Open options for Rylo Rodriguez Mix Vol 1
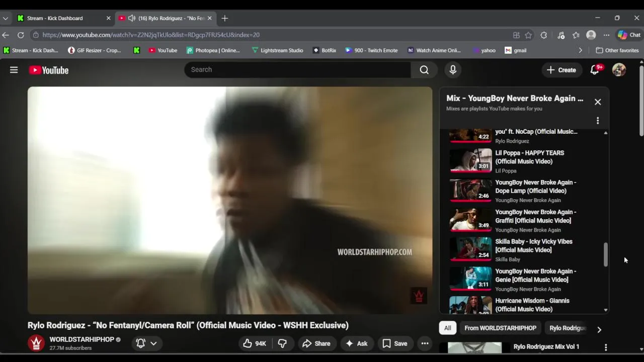 [606, 347]
